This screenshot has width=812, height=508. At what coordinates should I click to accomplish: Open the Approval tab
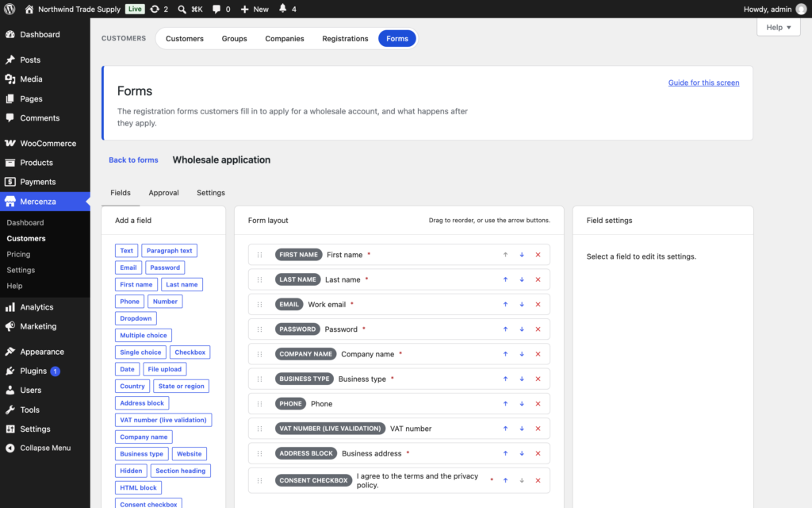(x=163, y=192)
